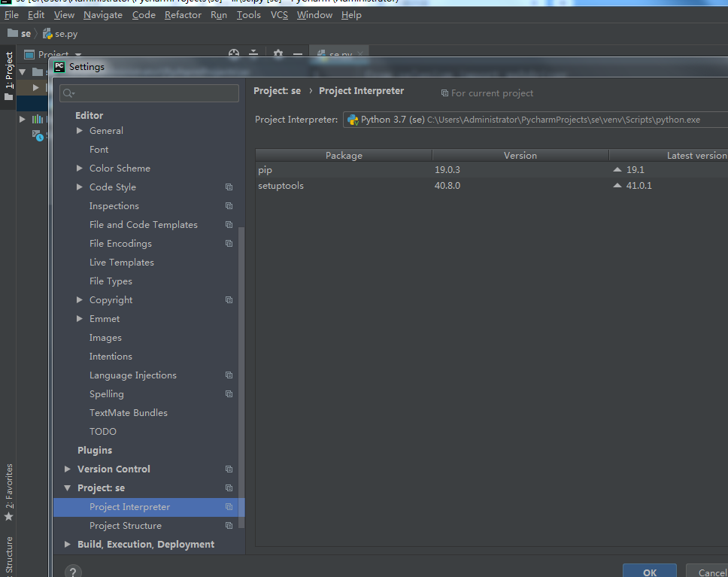
Task: Expand the General node under Editor
Action: [80, 131]
